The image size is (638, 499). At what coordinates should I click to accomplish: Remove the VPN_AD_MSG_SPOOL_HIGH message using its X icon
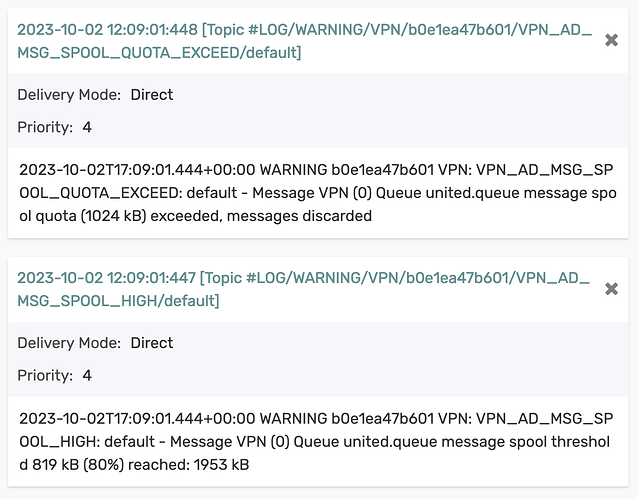click(x=611, y=289)
